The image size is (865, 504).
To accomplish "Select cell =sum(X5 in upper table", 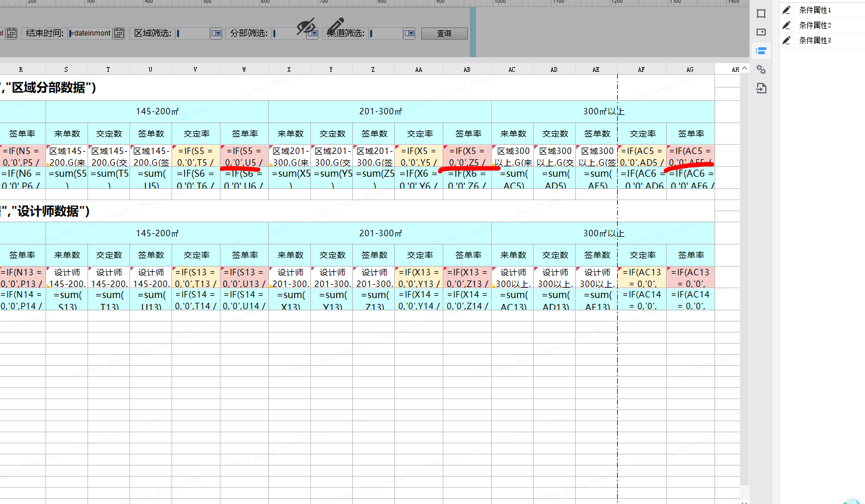I will (x=290, y=178).
